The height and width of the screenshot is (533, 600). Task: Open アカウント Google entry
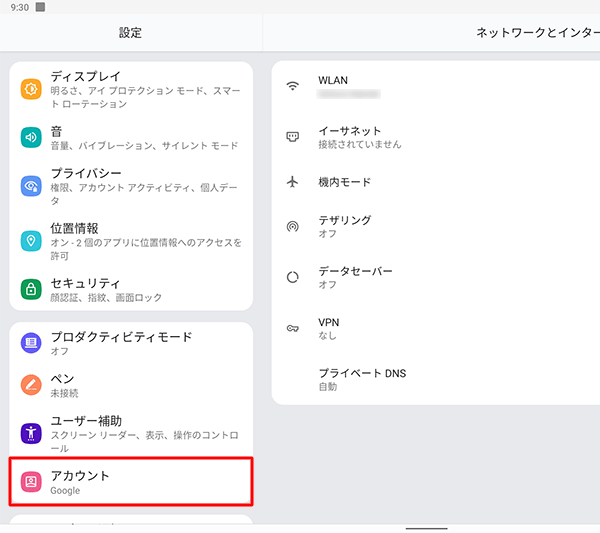(x=131, y=482)
